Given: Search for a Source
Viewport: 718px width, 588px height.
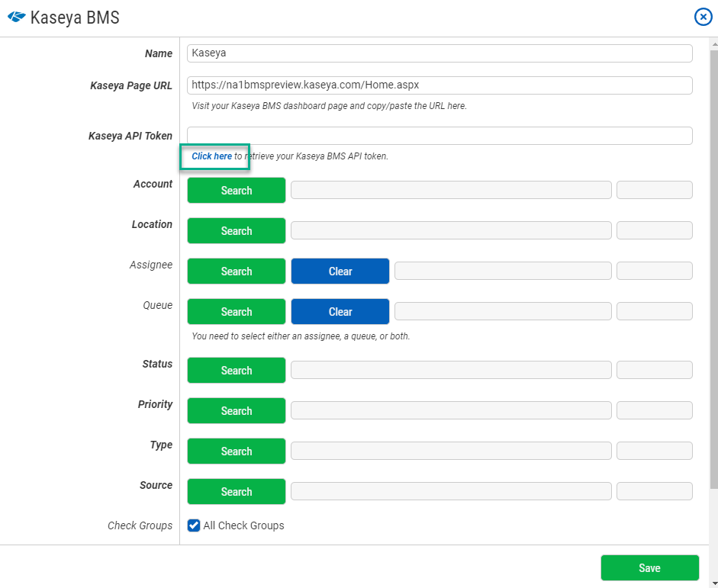Looking at the screenshot, I should (x=236, y=491).
